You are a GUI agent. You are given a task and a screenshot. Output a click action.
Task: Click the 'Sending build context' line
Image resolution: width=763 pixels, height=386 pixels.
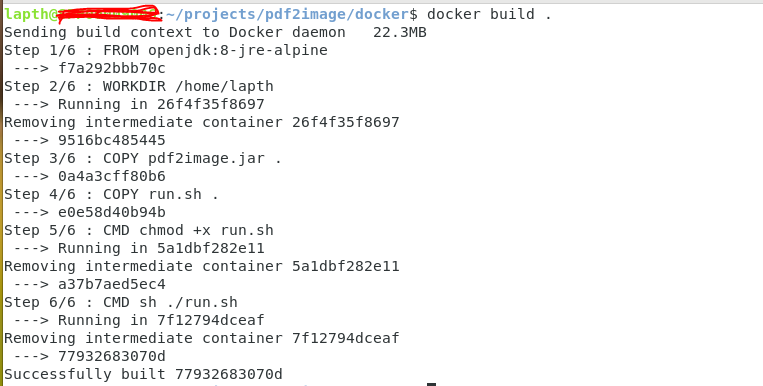click(x=215, y=33)
